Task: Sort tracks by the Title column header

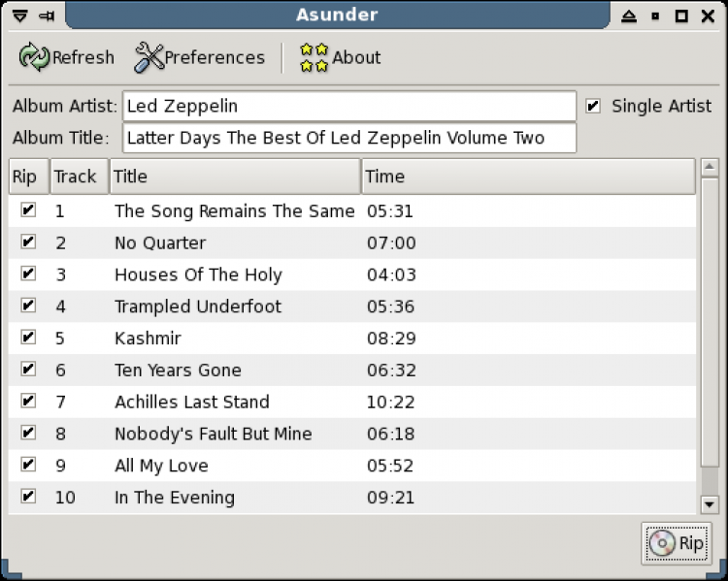Action: pos(234,177)
